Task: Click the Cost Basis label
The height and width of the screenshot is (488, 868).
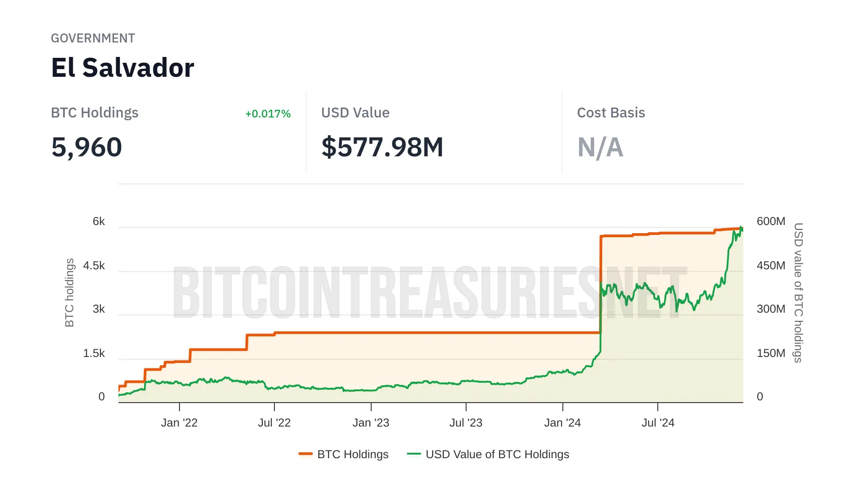Action: (x=611, y=113)
